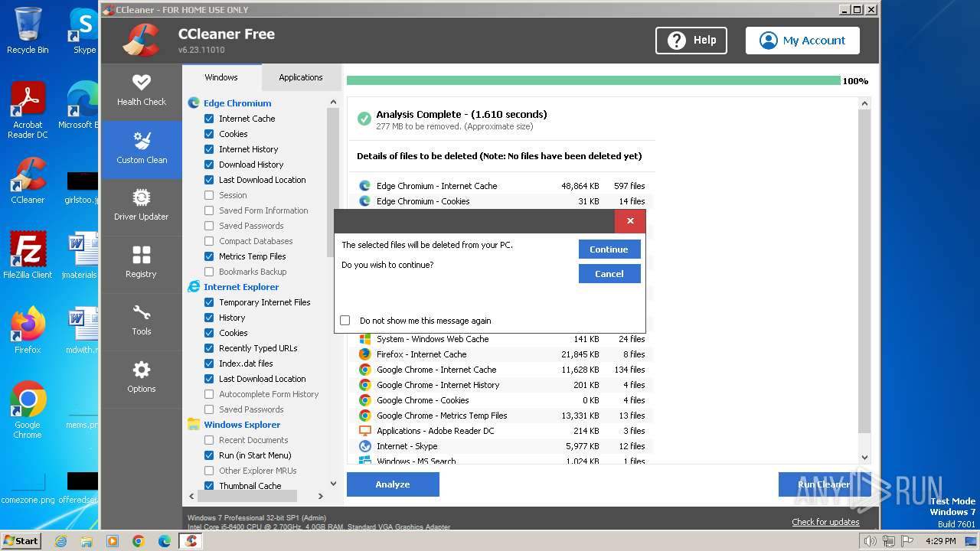Screen dimensions: 980x551
Task: Select the Google Chrome - Metrics Temp Files row
Action: pos(502,416)
